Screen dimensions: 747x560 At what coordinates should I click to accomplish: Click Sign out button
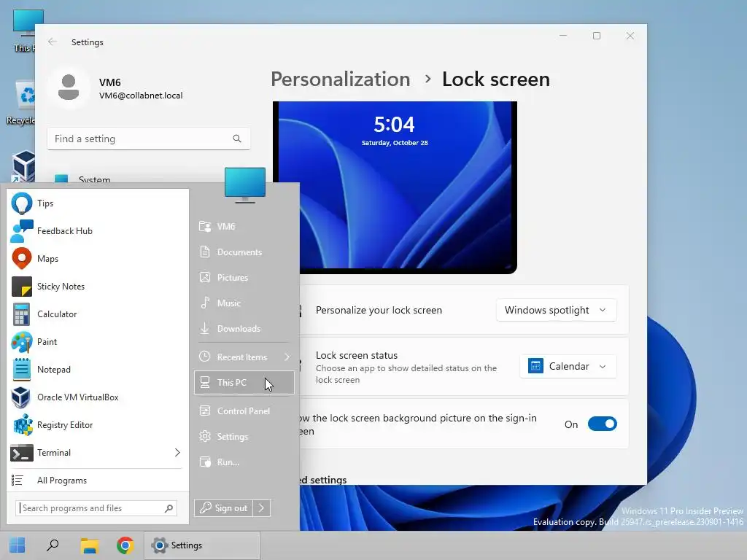pyautogui.click(x=223, y=508)
